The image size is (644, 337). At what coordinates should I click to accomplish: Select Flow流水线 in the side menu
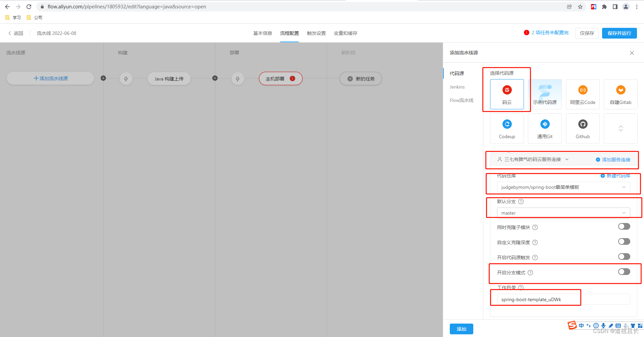462,100
